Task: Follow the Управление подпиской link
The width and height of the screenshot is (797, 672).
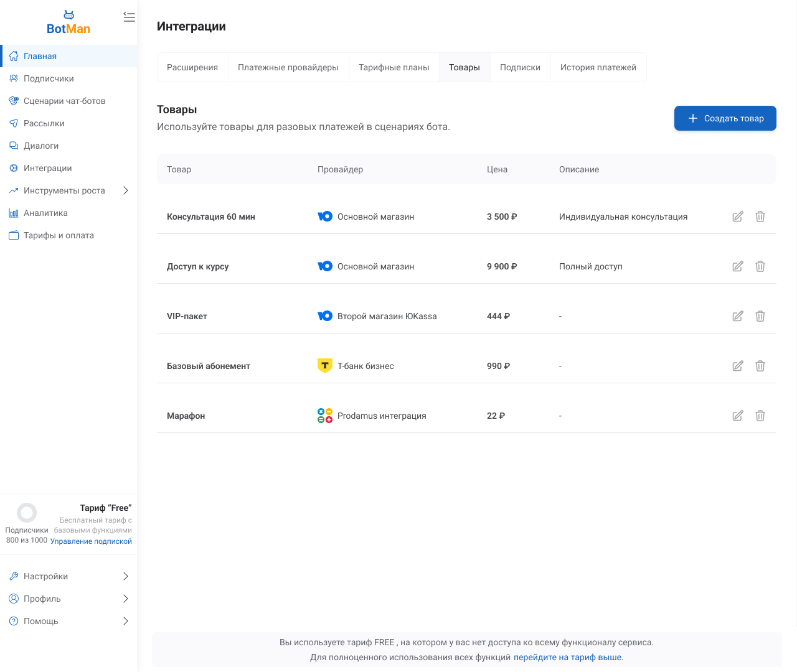Action: [x=91, y=541]
